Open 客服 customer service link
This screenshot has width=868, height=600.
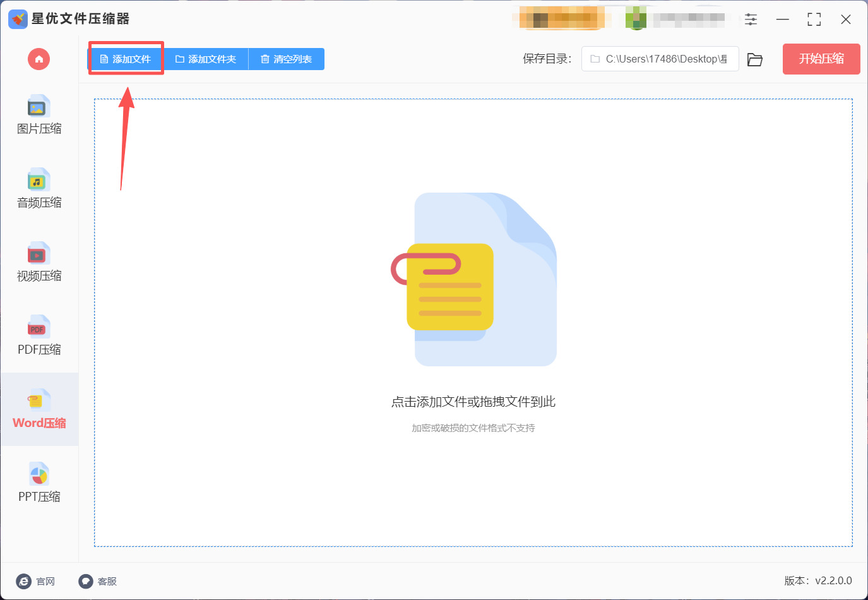pos(98,581)
